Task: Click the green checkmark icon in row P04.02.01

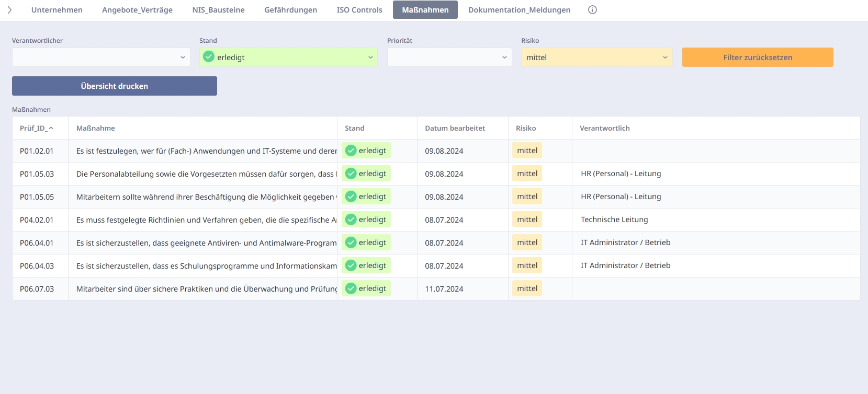Action: [x=351, y=219]
